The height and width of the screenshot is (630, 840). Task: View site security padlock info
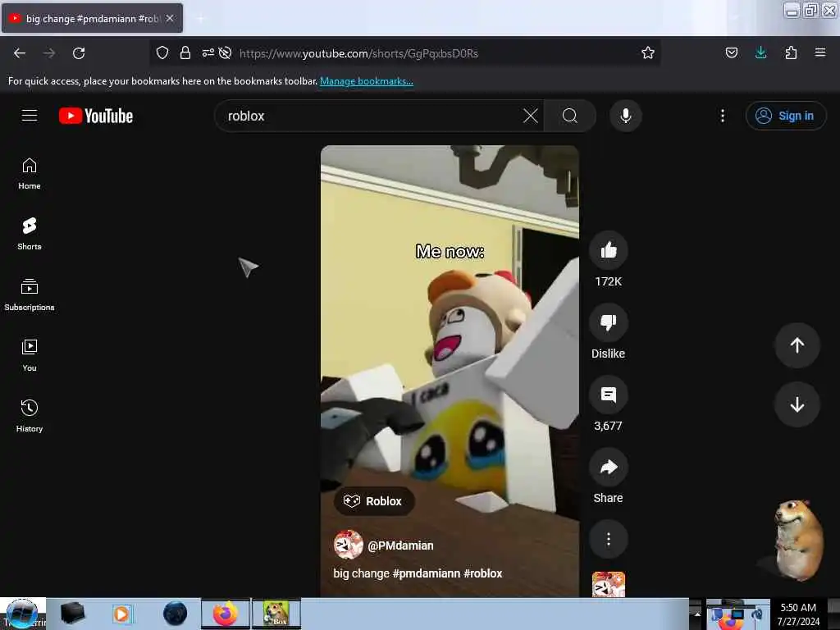click(x=185, y=52)
